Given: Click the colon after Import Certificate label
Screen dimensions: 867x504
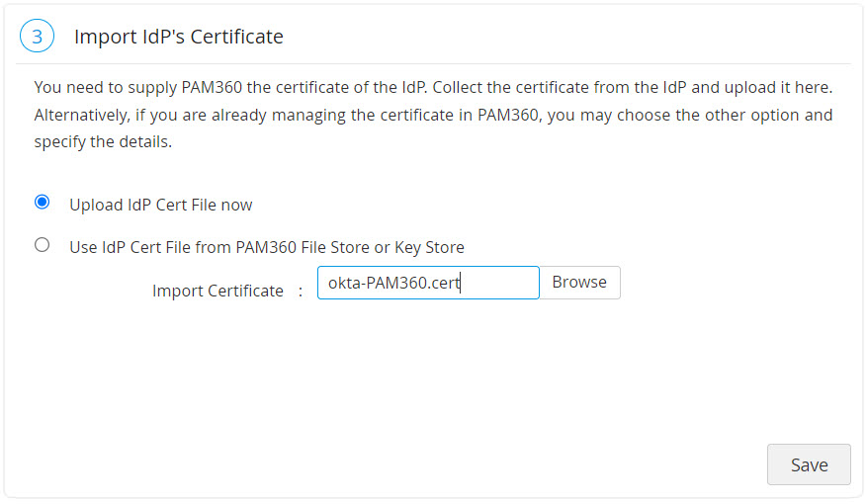Looking at the screenshot, I should (x=301, y=291).
